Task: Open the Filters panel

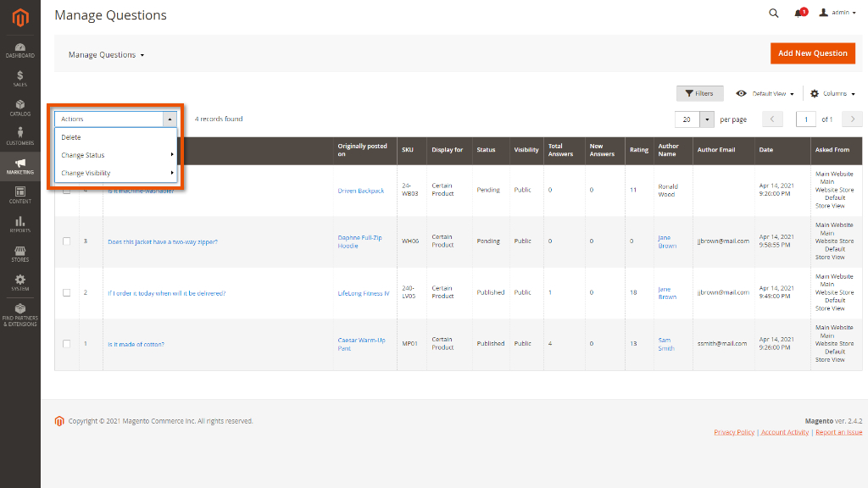Action: click(x=699, y=93)
